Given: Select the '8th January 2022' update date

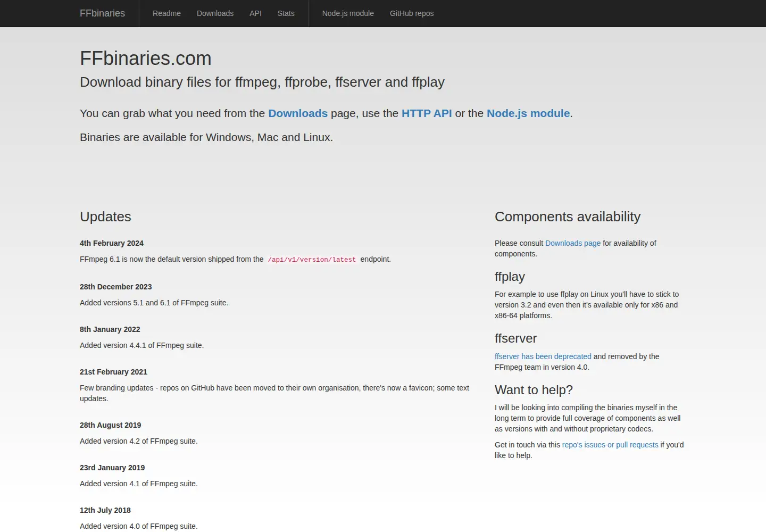Looking at the screenshot, I should [x=110, y=329].
